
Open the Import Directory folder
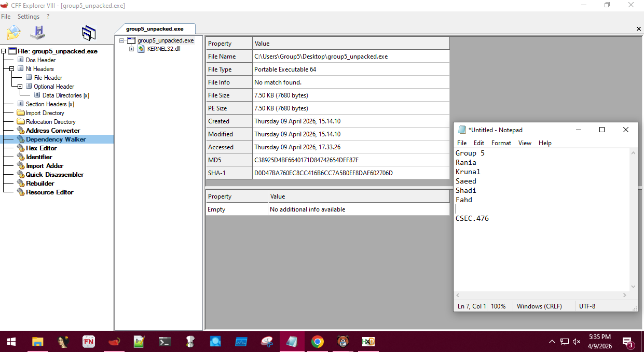point(45,113)
